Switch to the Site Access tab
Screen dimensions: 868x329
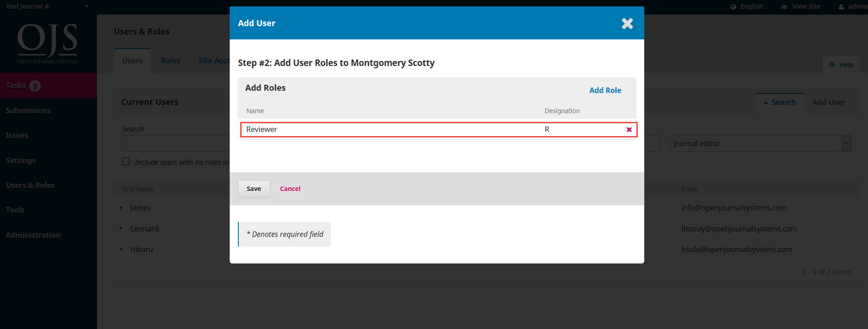point(214,60)
